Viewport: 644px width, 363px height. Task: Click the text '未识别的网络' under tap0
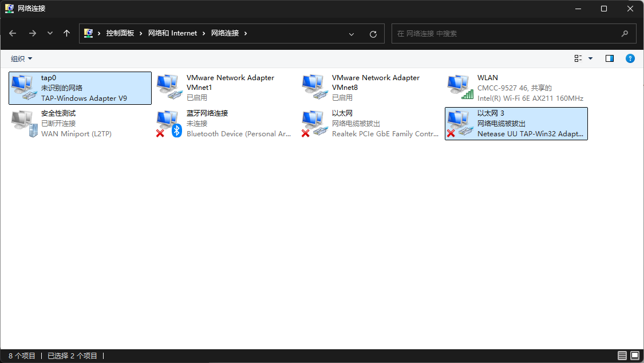[62, 88]
